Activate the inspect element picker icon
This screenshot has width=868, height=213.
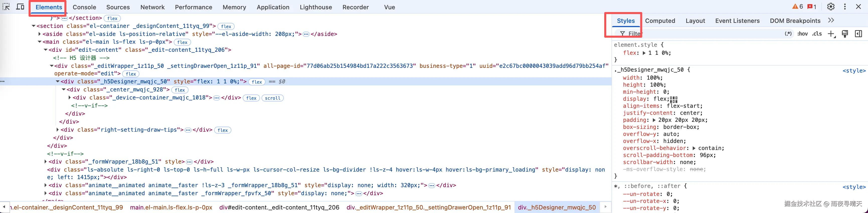pyautogui.click(x=7, y=7)
